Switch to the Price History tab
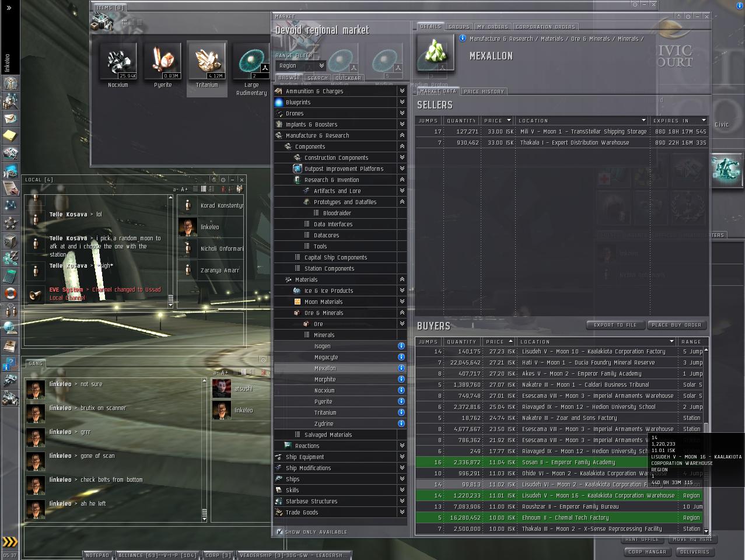 pyautogui.click(x=484, y=92)
